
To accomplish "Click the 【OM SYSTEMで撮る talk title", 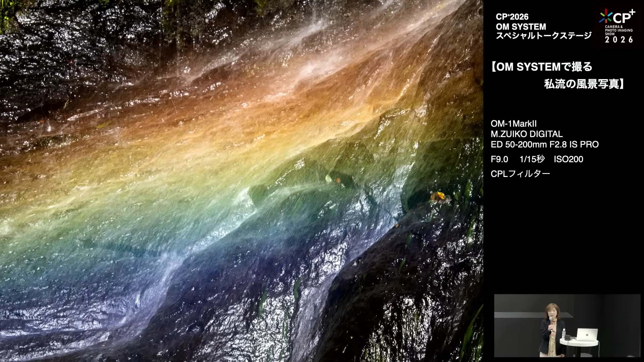I will pos(542,67).
